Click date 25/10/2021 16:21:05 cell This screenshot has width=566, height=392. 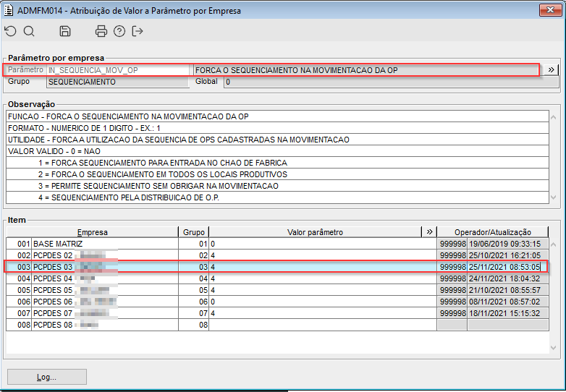(x=508, y=255)
